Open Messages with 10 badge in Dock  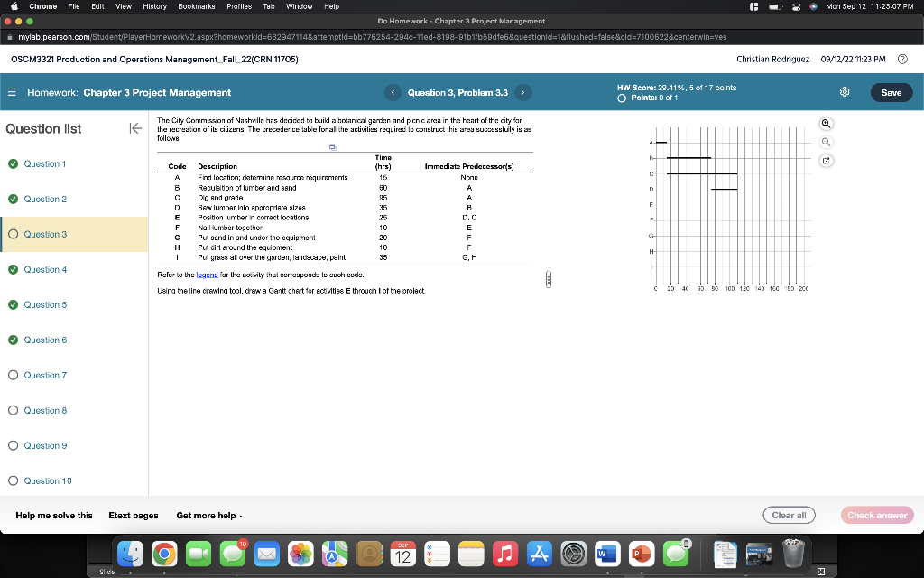coord(233,555)
